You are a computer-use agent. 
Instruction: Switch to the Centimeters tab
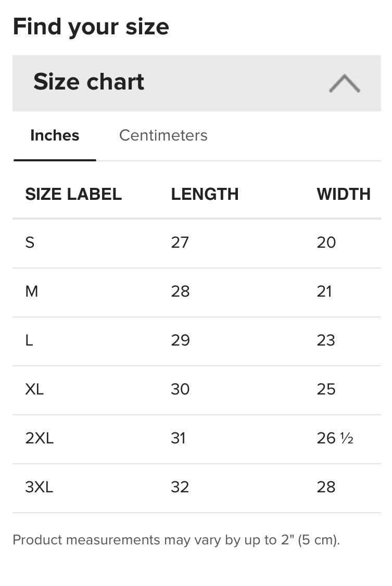point(163,135)
